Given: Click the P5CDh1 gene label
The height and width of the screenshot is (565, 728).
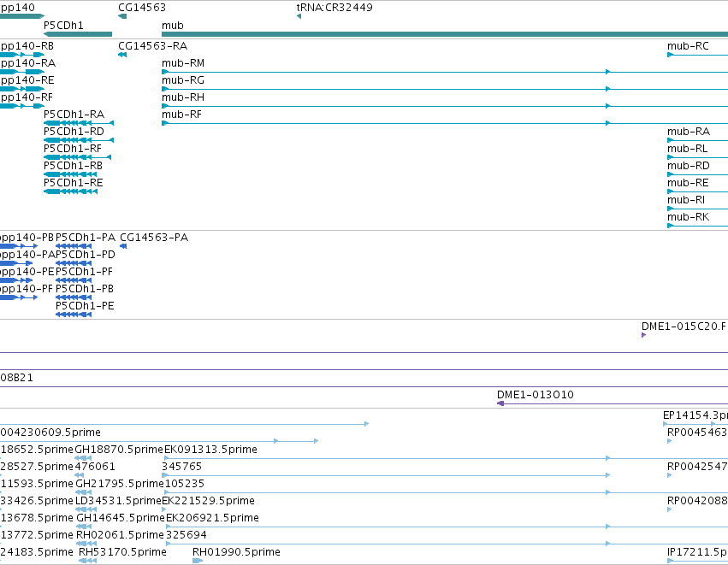Looking at the screenshot, I should pyautogui.click(x=63, y=26).
